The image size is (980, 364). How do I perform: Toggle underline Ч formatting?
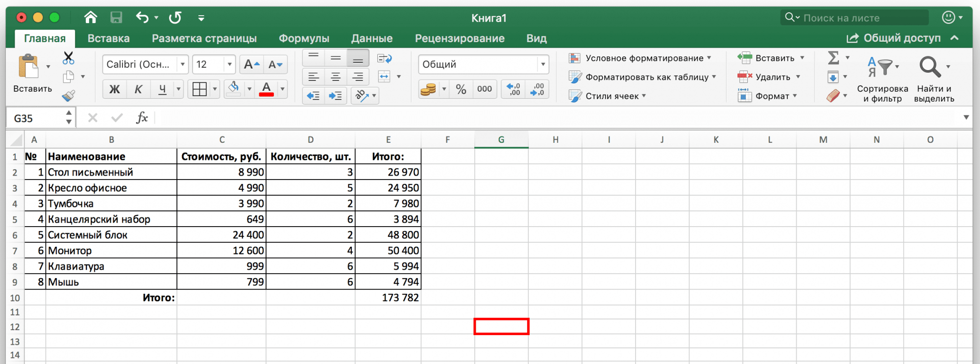pos(162,89)
